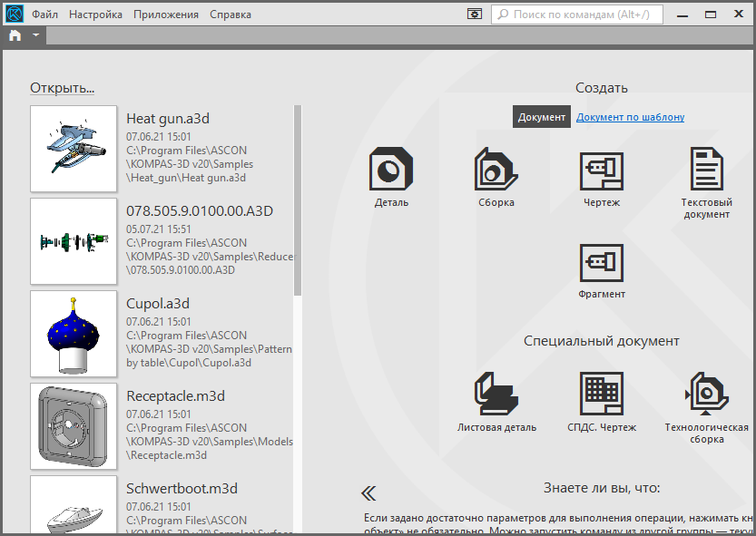Open 078.505.9.0100.00.A3D assembly thumbnail

tap(74, 241)
